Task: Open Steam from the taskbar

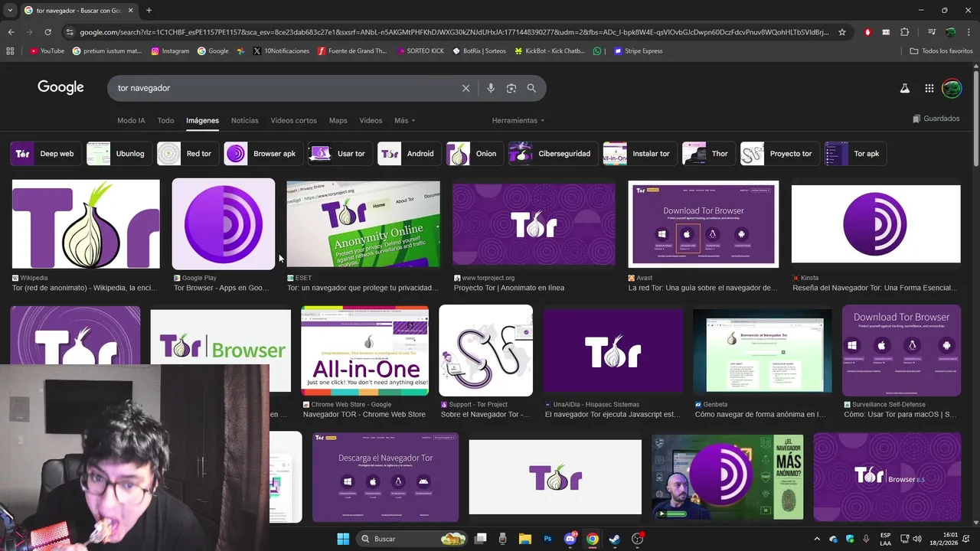Action: 615,539
